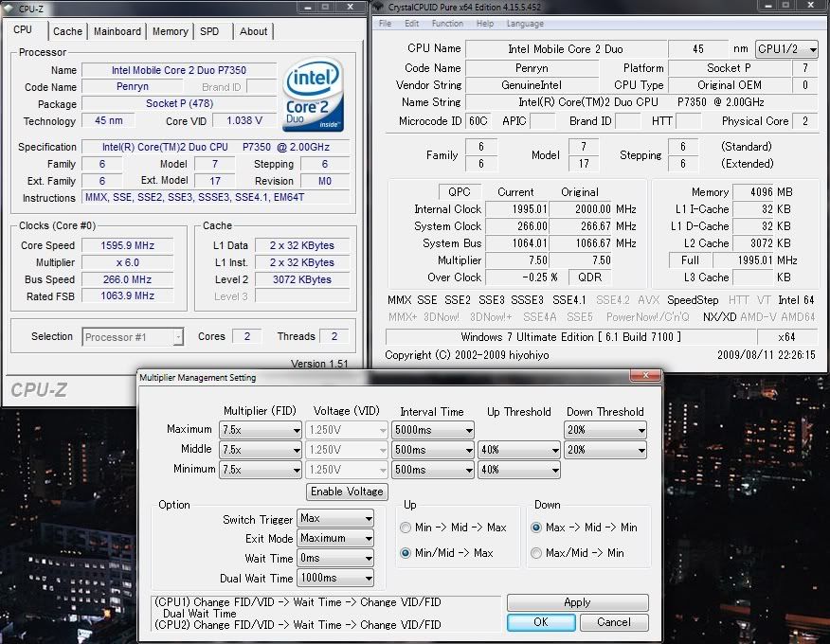830x644 pixels.
Task: Click the Core Speed value "1595.9 MHz"
Action: pos(128,245)
